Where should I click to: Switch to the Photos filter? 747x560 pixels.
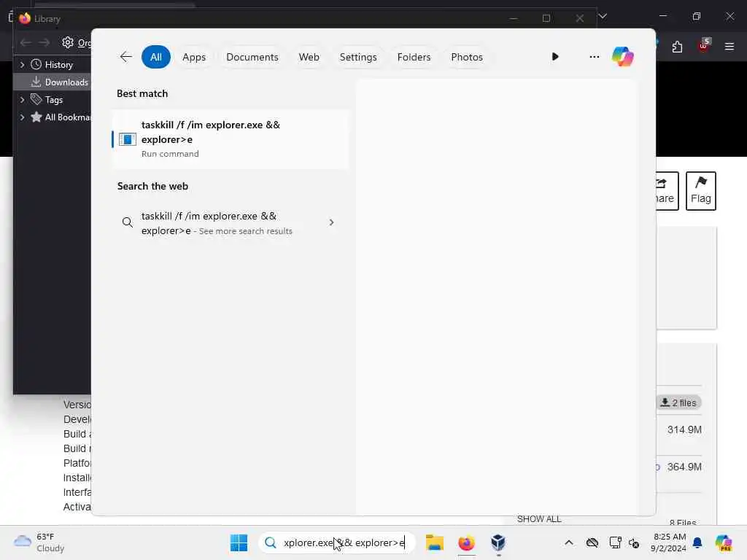466,57
